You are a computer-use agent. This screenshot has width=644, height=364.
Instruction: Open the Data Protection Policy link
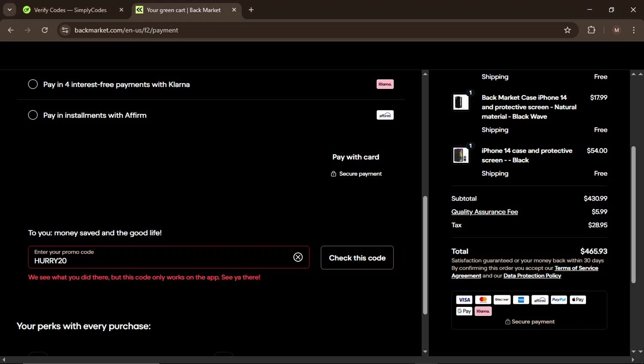click(532, 276)
